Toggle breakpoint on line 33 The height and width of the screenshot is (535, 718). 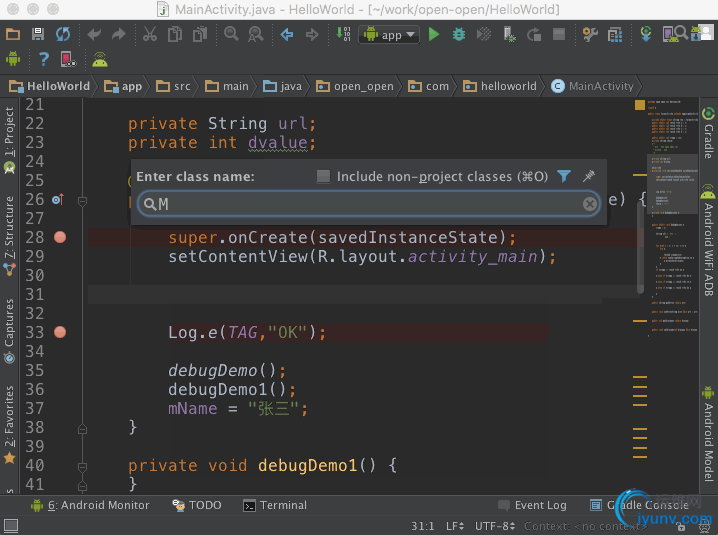tap(60, 332)
